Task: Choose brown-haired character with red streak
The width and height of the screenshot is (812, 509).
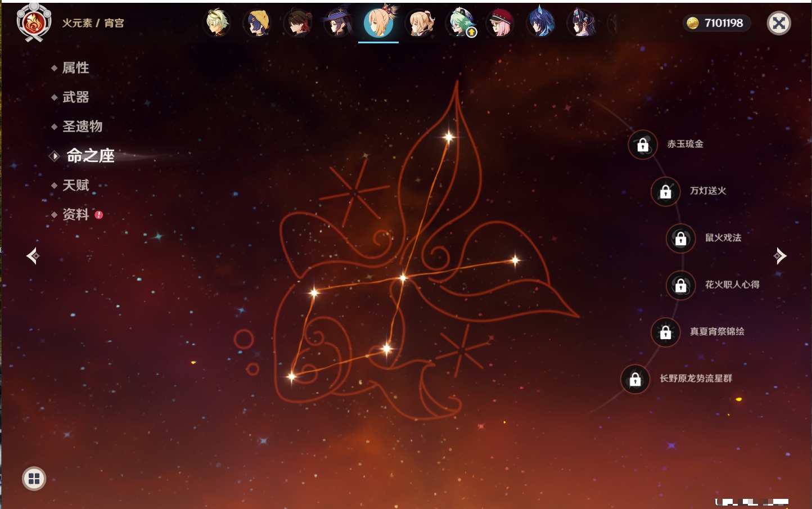Action: [298, 23]
